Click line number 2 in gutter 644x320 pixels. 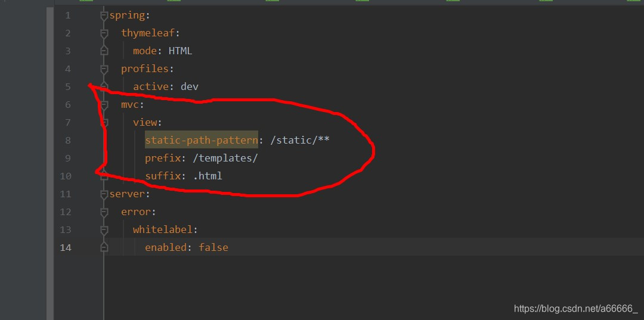click(68, 33)
